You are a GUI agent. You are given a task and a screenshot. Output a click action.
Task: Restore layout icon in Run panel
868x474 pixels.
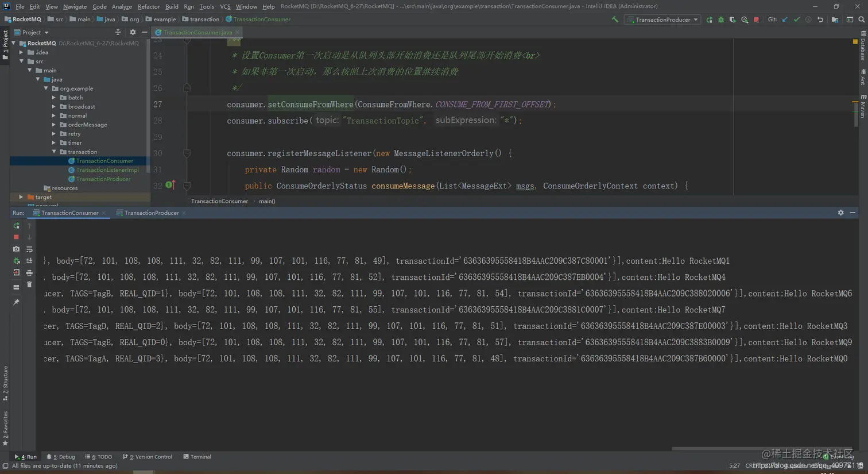tap(16, 287)
